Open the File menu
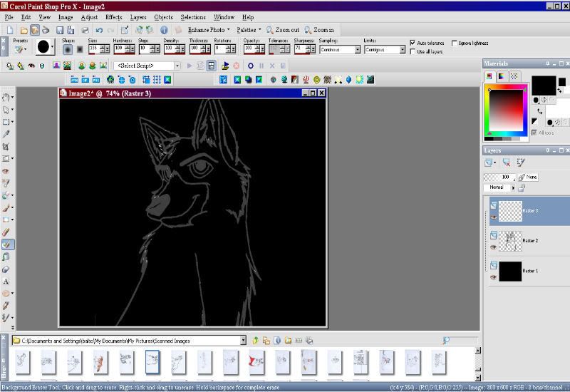 [9, 17]
